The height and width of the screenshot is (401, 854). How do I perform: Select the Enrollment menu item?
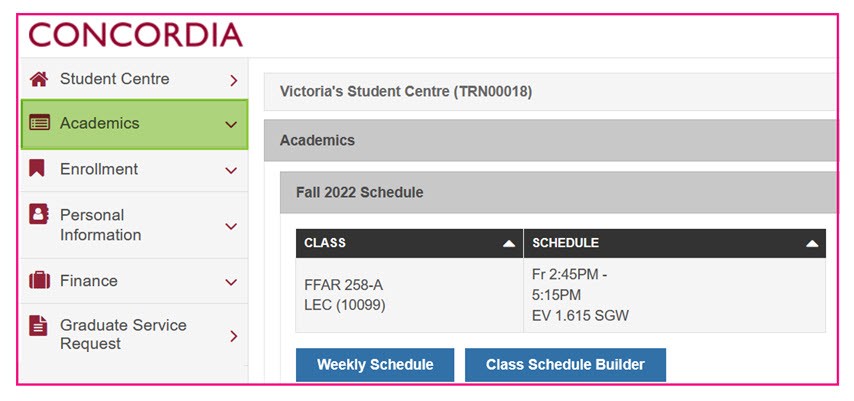[135, 170]
